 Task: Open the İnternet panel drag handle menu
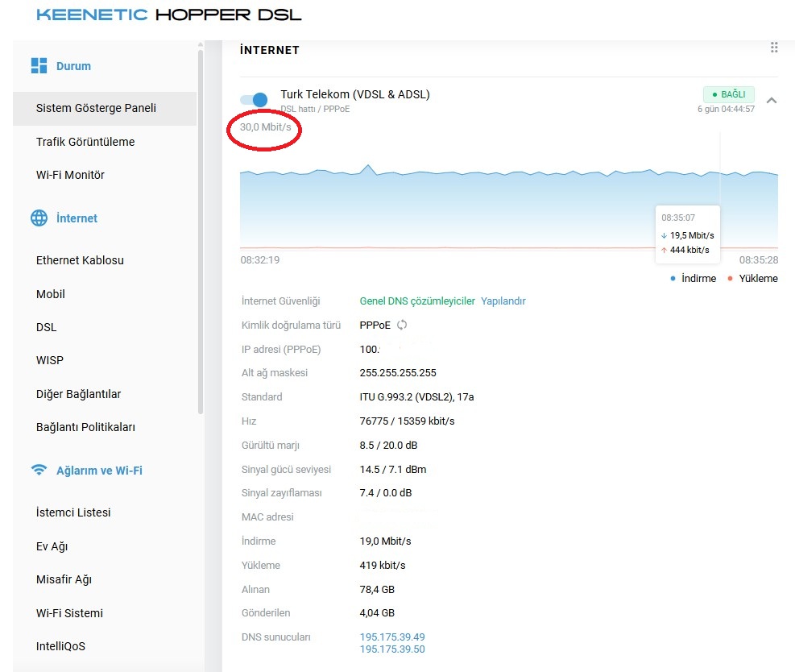[774, 48]
